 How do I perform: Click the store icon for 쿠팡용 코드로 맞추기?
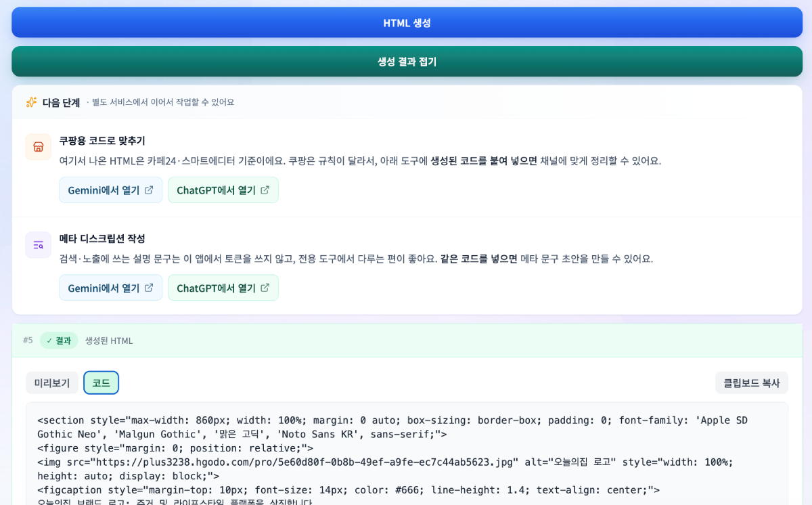tap(39, 147)
